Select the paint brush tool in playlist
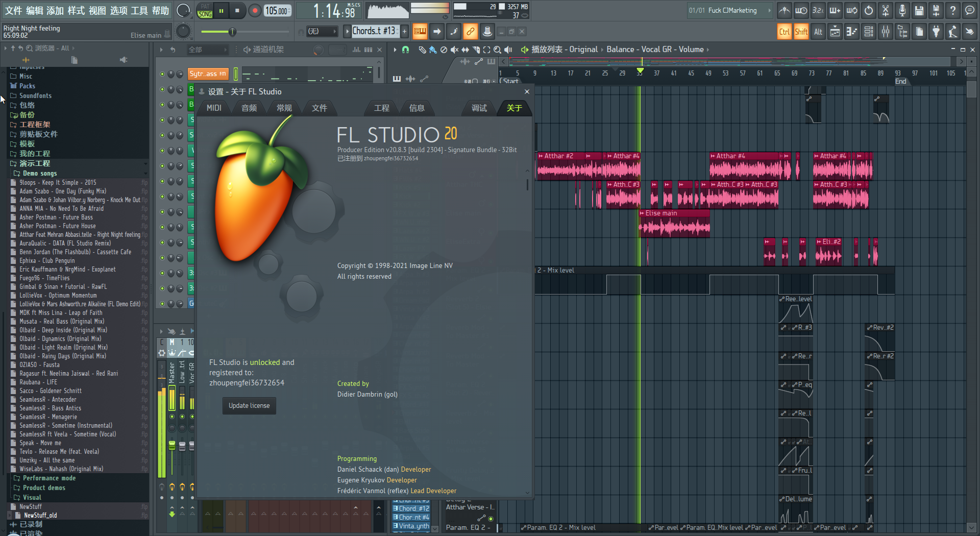Viewport: 980px width, 536px height. (x=432, y=50)
